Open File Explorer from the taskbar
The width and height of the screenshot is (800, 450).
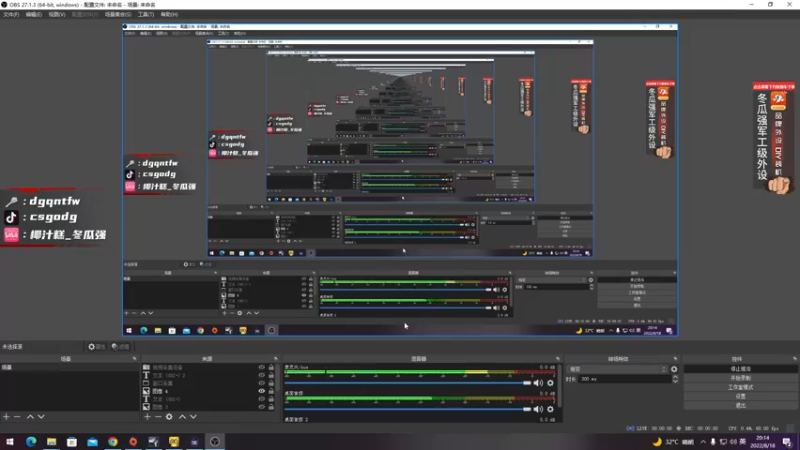52,441
